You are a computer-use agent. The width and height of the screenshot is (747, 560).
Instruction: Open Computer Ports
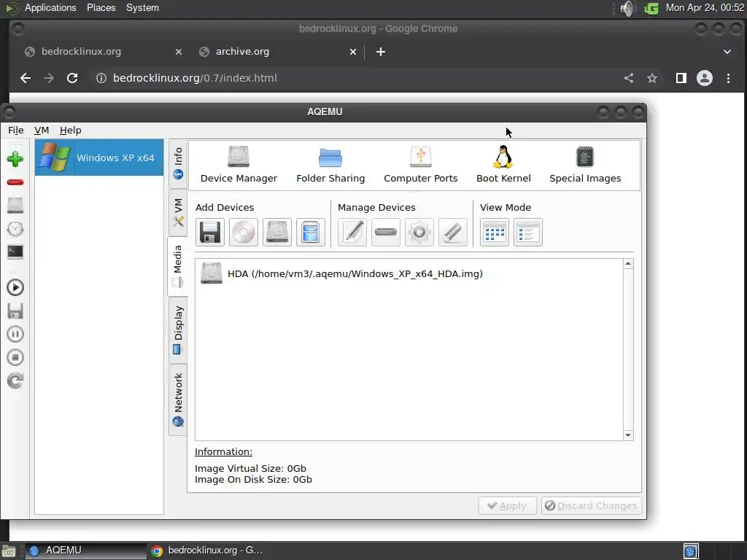421,164
